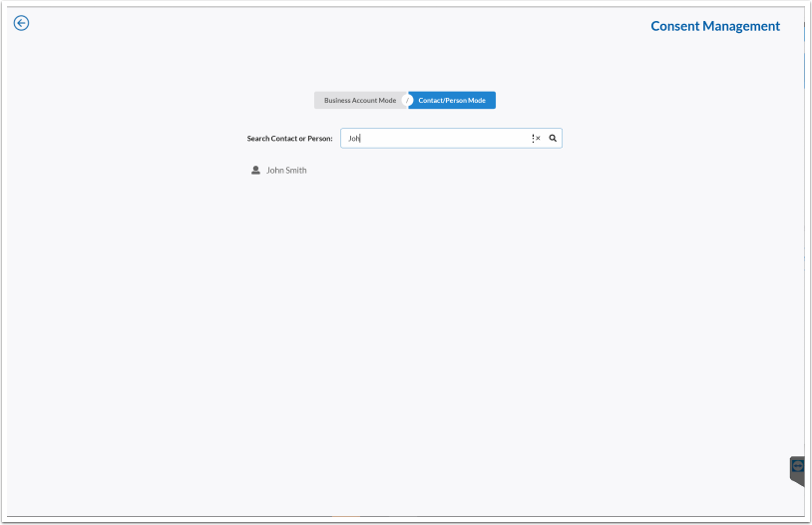The width and height of the screenshot is (812, 525).
Task: Click the Consent Management page title
Action: pyautogui.click(x=715, y=26)
